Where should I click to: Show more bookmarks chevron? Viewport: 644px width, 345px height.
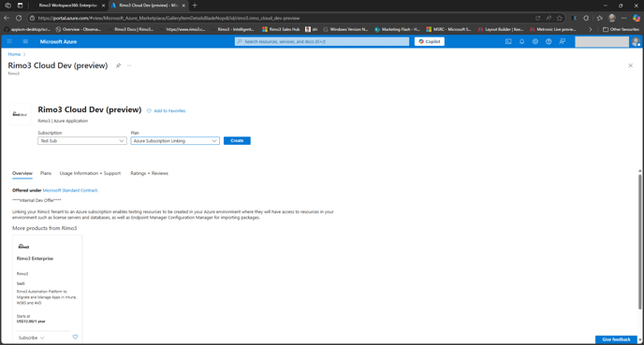pos(591,30)
